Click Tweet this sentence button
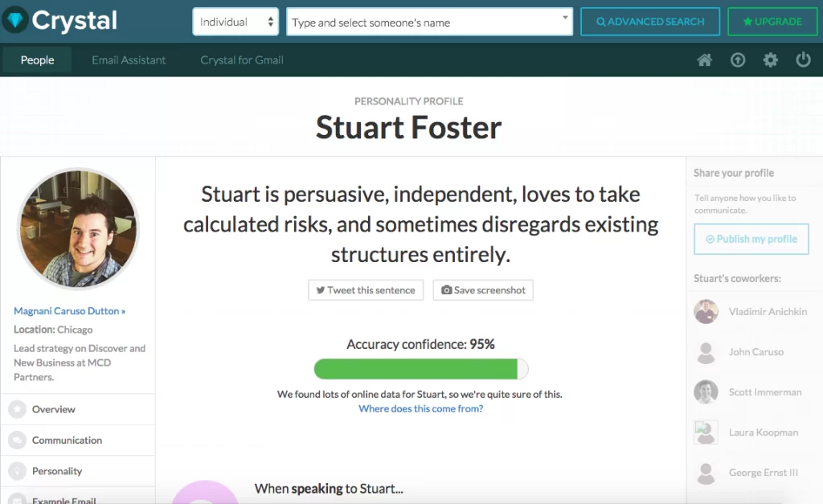Screen dimensions: 823x504 (366, 290)
